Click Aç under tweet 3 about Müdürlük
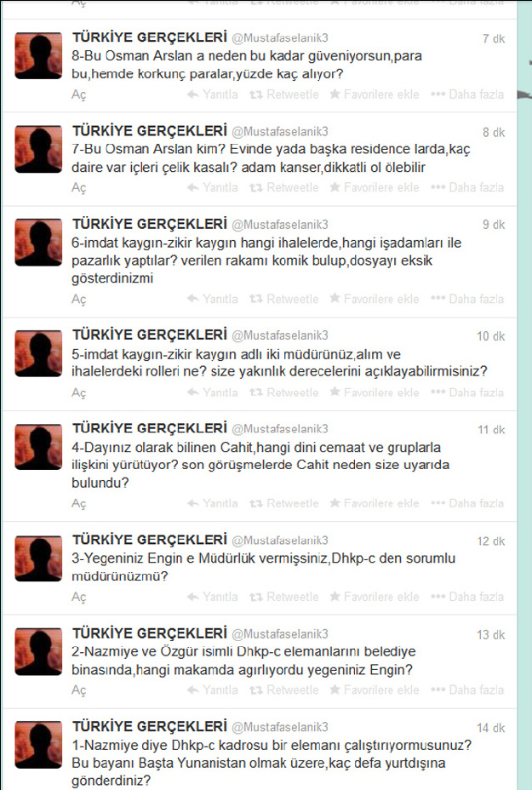The width and height of the screenshot is (532, 790). 78,597
